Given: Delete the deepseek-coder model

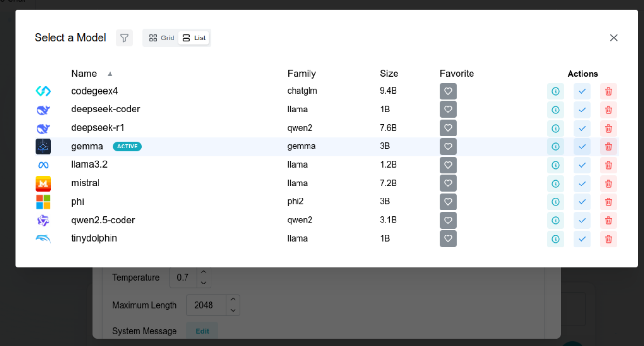Looking at the screenshot, I should (x=608, y=110).
